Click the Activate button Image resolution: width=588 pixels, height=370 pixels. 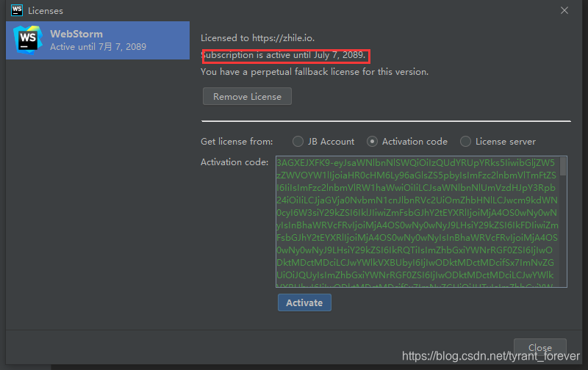(x=304, y=302)
